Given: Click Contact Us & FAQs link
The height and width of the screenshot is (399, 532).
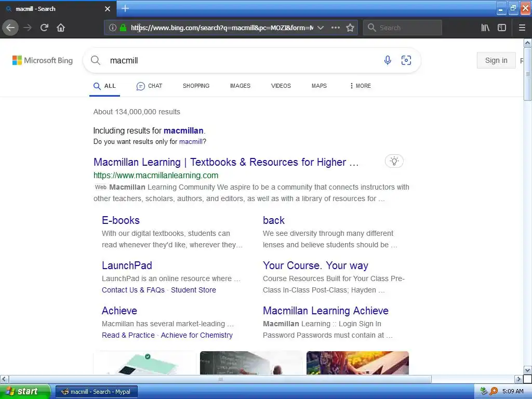Looking at the screenshot, I should pyautogui.click(x=133, y=290).
